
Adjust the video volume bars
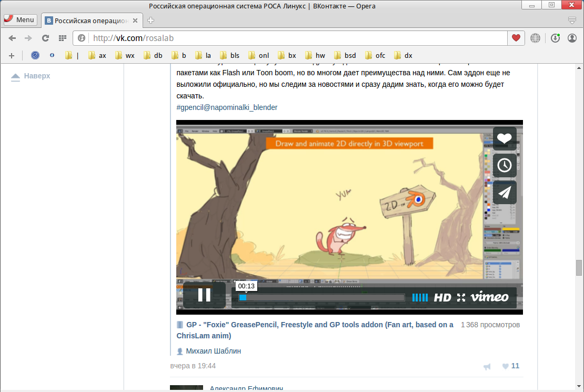420,297
